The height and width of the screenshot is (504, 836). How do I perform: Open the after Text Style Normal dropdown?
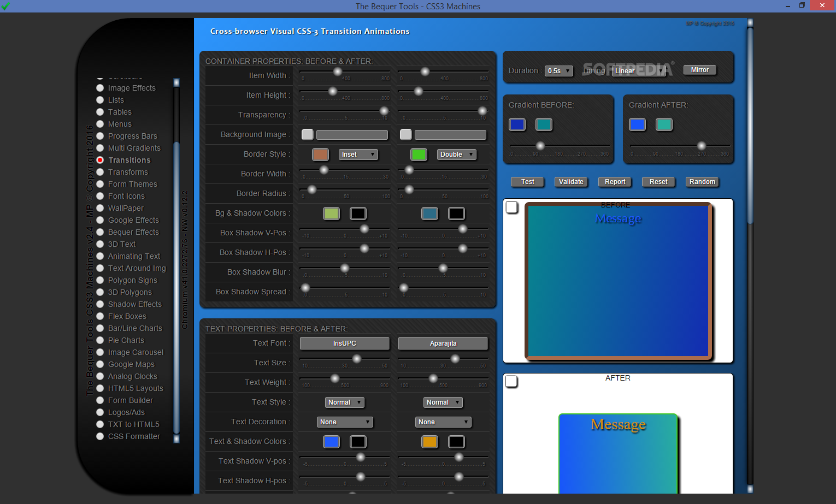(443, 402)
